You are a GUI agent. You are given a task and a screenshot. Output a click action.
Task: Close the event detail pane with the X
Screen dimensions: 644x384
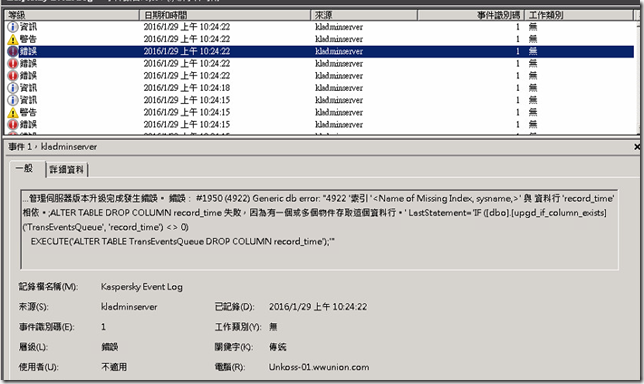point(637,147)
